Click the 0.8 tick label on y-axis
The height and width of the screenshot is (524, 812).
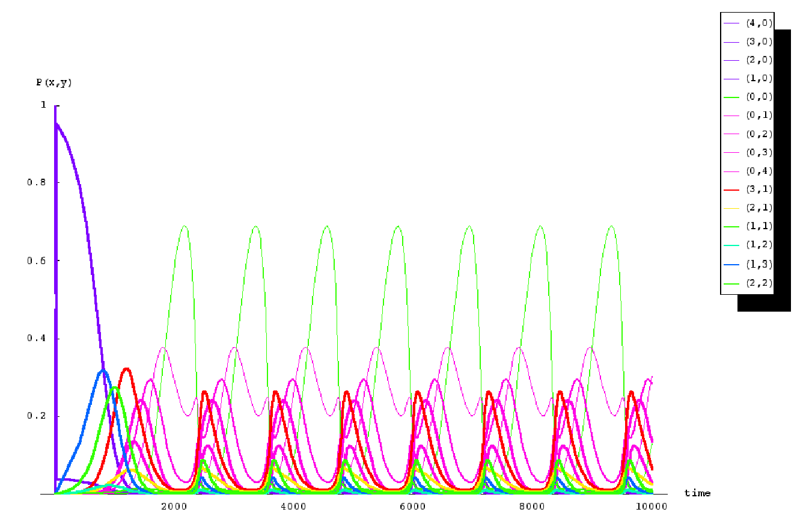tap(37, 183)
